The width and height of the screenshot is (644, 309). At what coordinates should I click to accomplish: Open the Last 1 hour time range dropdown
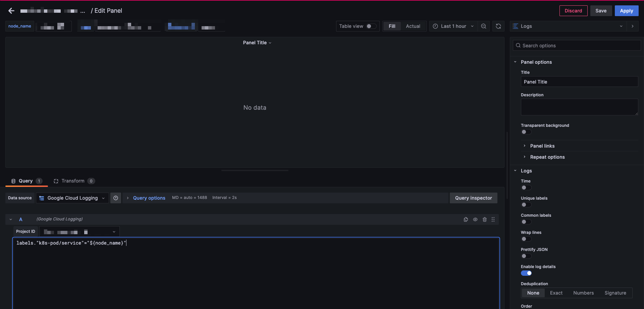(453, 26)
